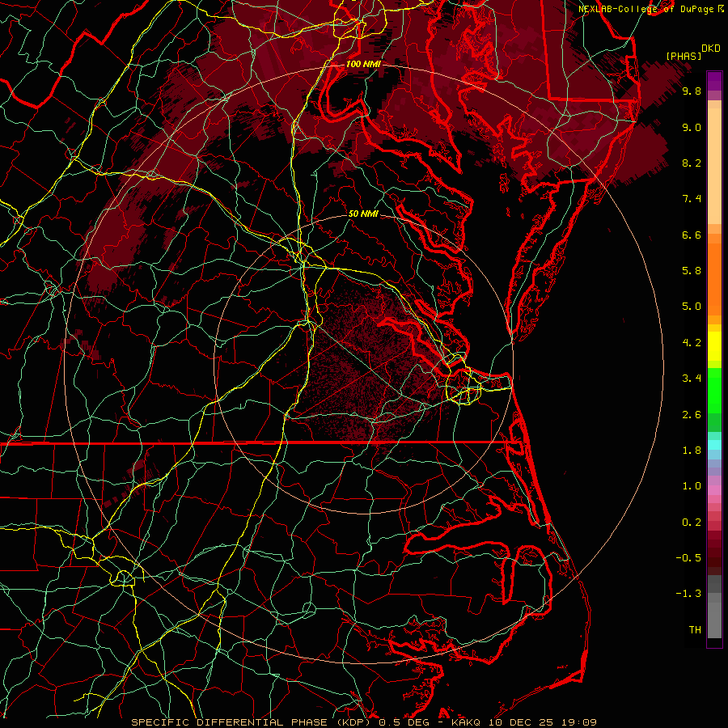
Task: Click the 8.2 scale value
Action: pyautogui.click(x=692, y=163)
